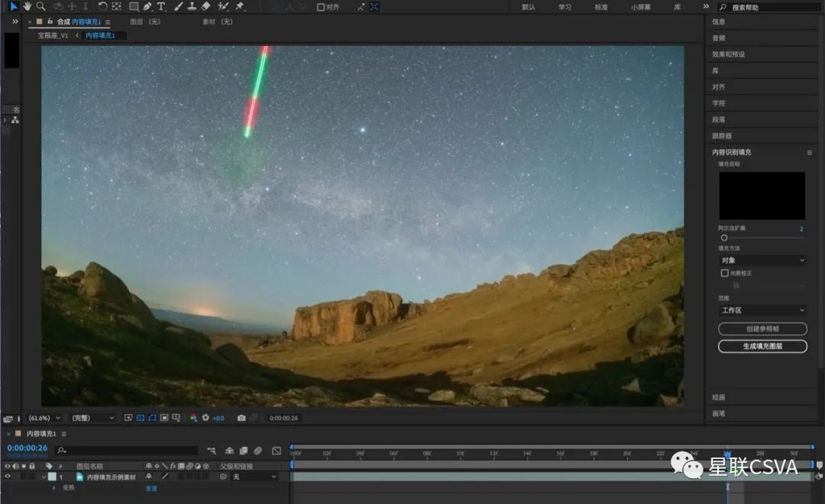This screenshot has width=825, height=504.
Task: Enable the 光照校正 checkbox
Action: coord(725,273)
